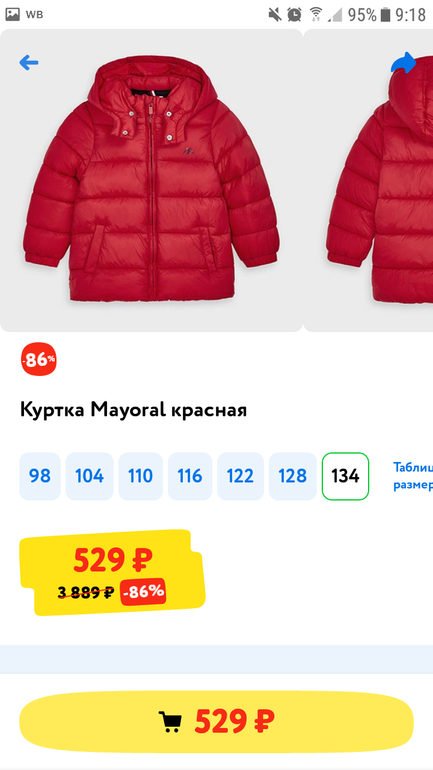Tap the battery indicator icon
433x770 pixels.
(x=386, y=14)
